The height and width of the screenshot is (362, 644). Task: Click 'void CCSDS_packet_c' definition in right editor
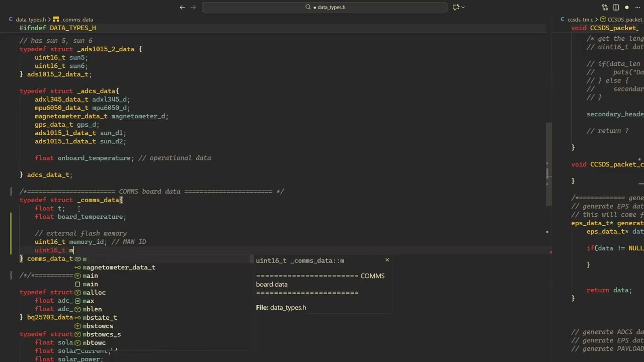coord(607,164)
